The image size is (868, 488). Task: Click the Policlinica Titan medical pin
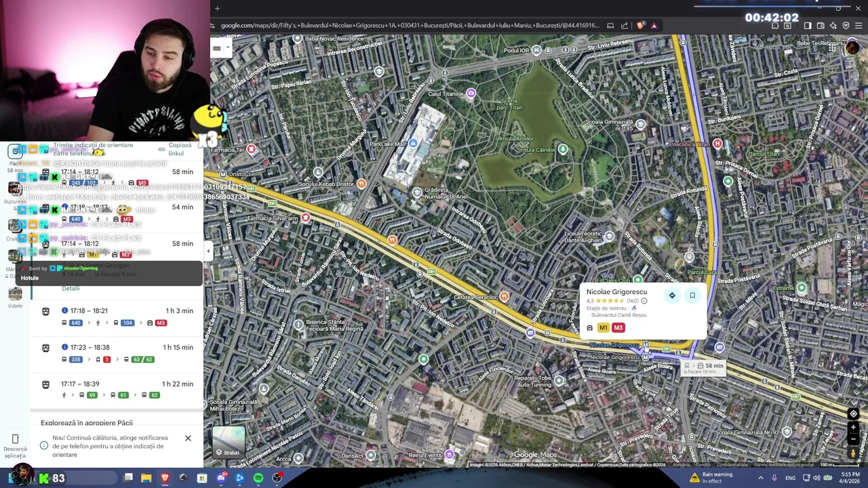click(717, 144)
